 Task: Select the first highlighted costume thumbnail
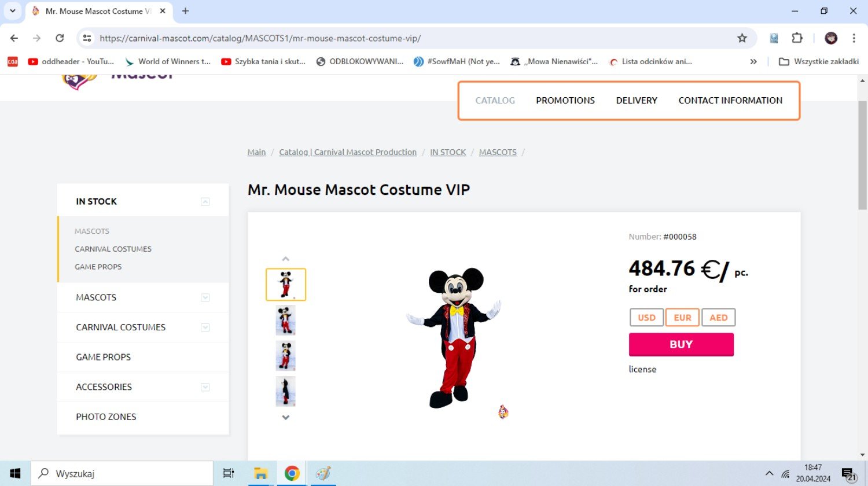tap(286, 285)
